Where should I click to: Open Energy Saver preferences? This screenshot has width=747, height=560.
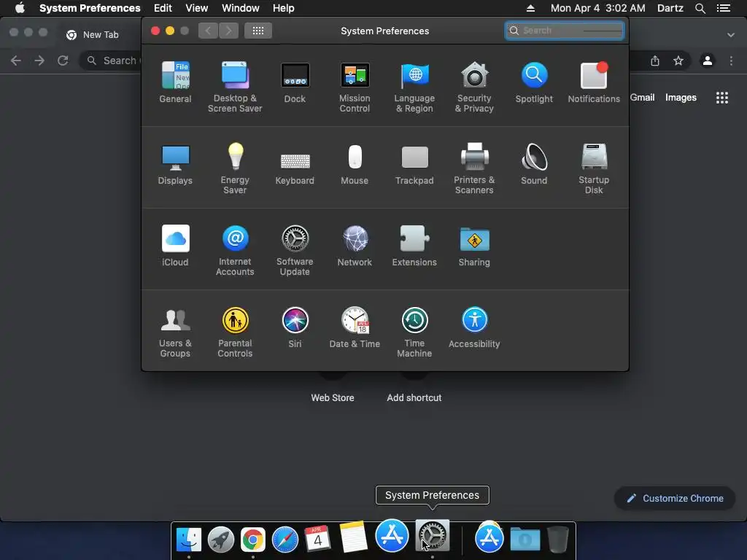235,168
